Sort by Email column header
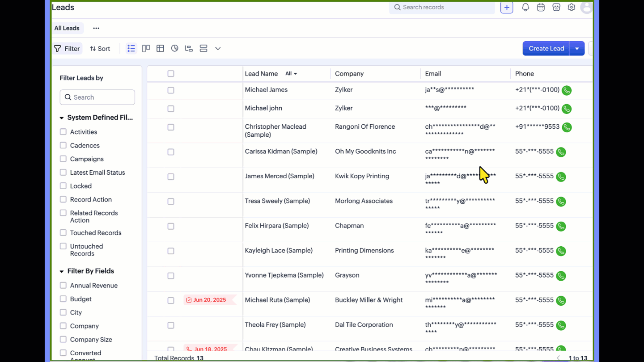Viewport: 644px width, 362px height. coord(433,74)
